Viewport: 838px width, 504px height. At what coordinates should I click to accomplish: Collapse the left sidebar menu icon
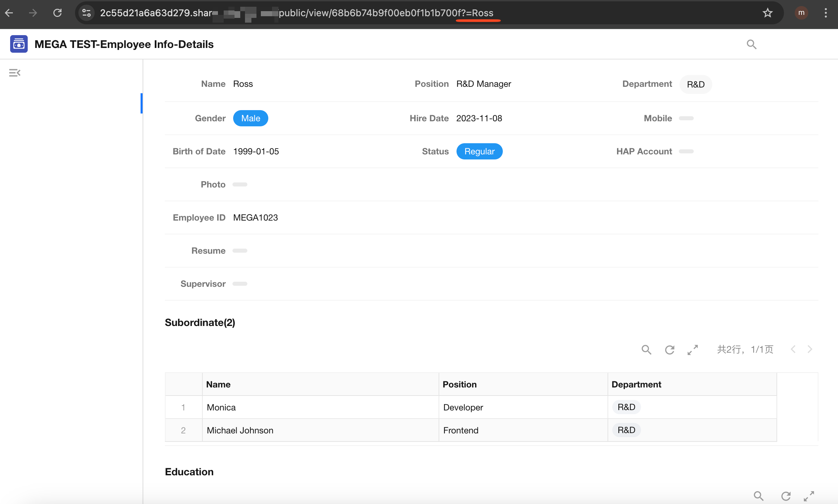15,73
